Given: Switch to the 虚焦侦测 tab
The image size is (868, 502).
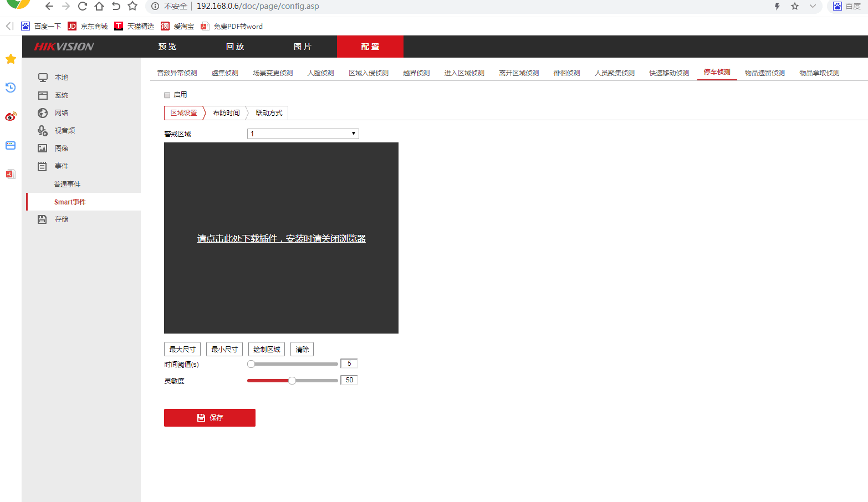Looking at the screenshot, I should pos(225,73).
